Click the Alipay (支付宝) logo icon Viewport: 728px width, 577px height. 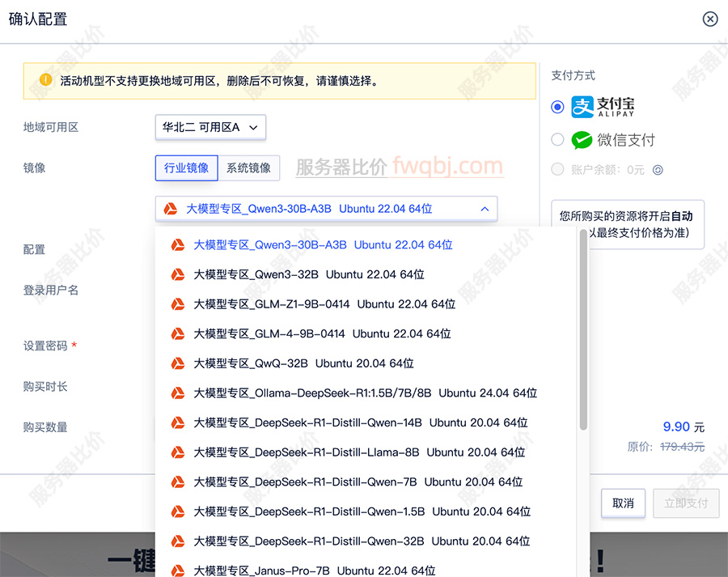pos(581,106)
